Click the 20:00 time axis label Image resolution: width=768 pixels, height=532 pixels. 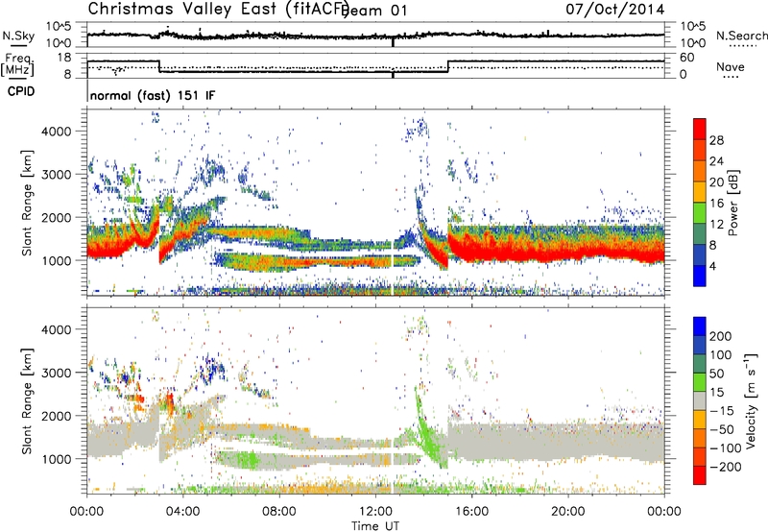coord(568,512)
